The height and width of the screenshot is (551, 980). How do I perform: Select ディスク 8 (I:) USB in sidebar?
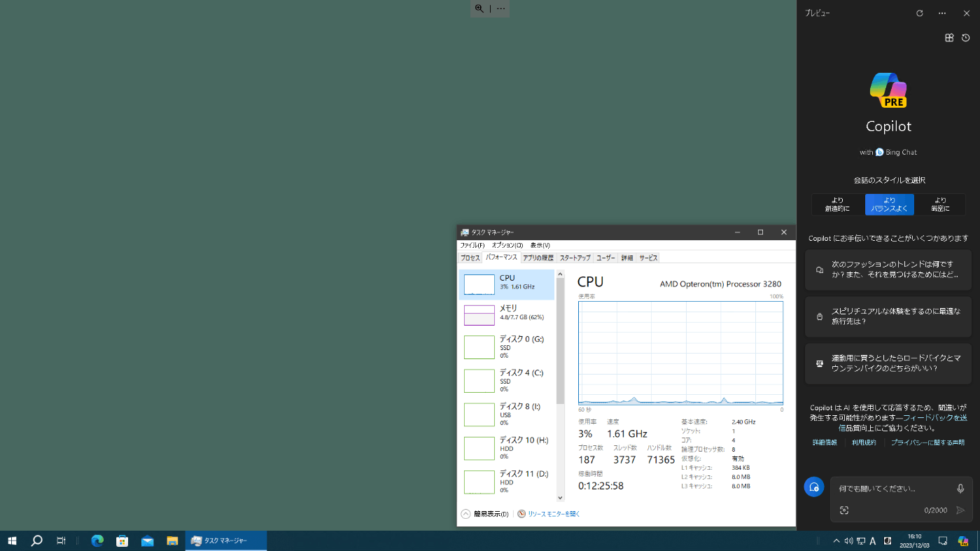click(507, 414)
